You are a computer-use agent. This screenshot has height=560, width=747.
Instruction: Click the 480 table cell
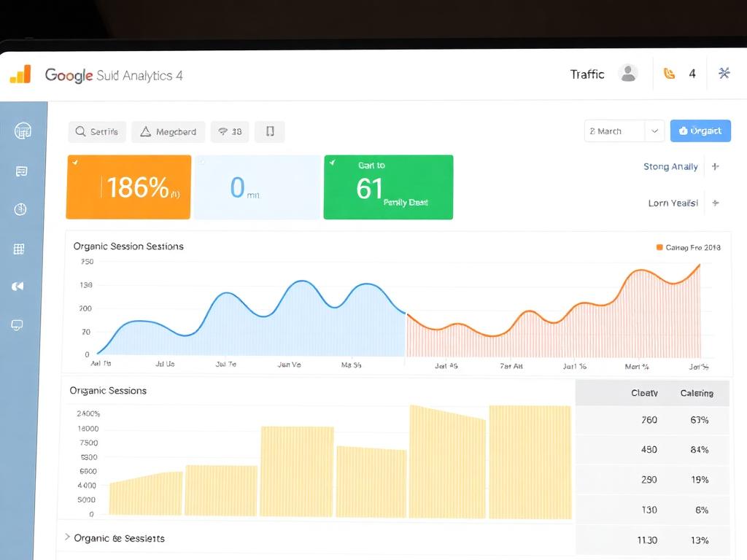click(x=649, y=449)
